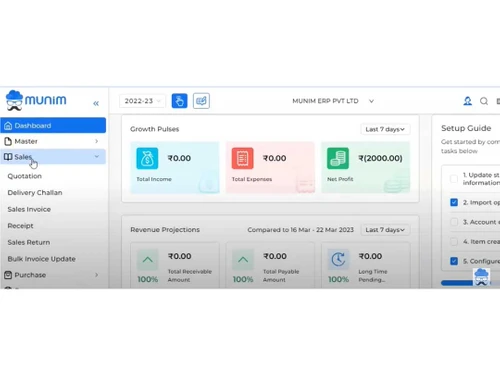Open MUNIM ERP PVT LTD company dropdown
This screenshot has width=500, height=375.
(333, 101)
